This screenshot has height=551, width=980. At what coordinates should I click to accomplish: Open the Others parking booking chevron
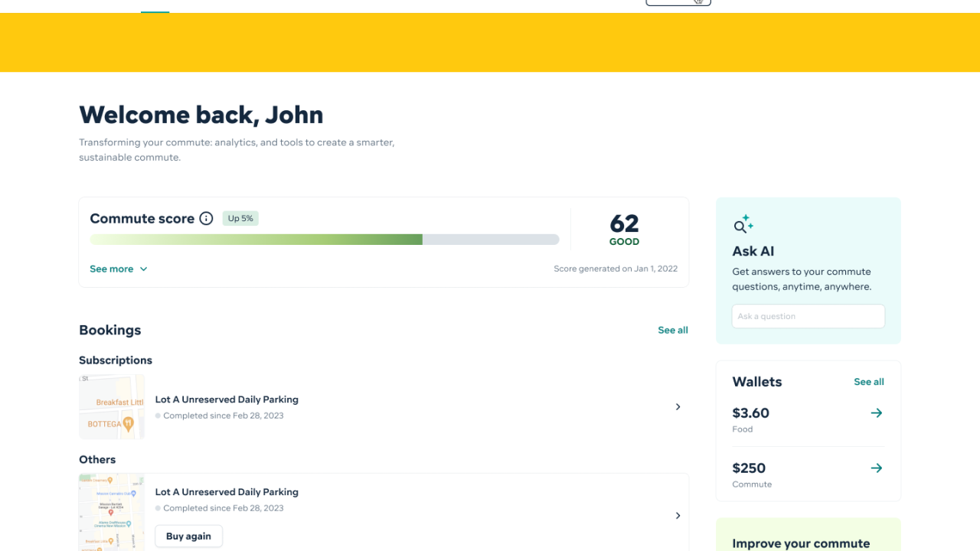click(678, 516)
